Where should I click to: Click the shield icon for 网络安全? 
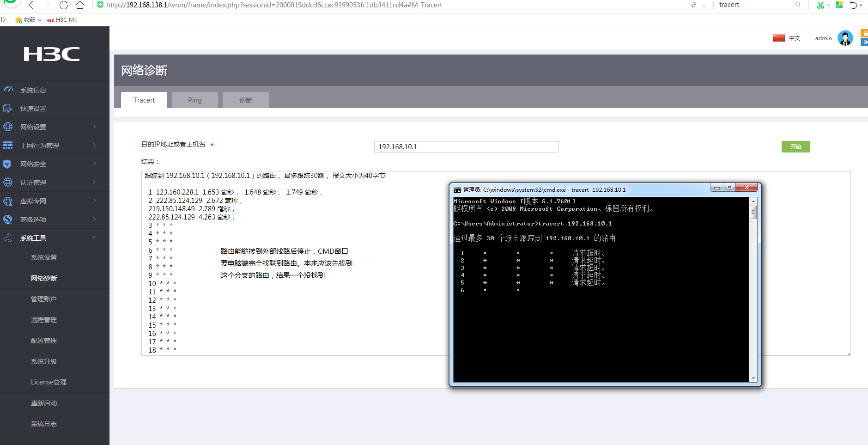7,164
